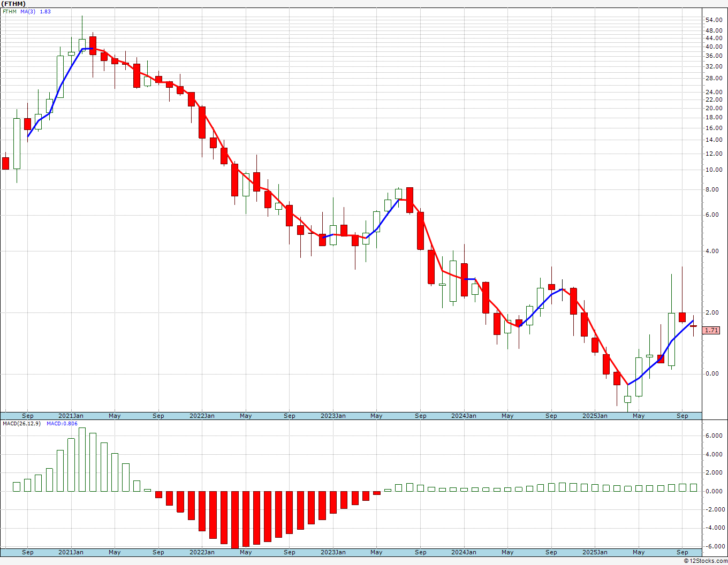This screenshot has width=728, height=565.
Task: Click 2021Jan on the MACD panel time axis
Action: [71, 552]
